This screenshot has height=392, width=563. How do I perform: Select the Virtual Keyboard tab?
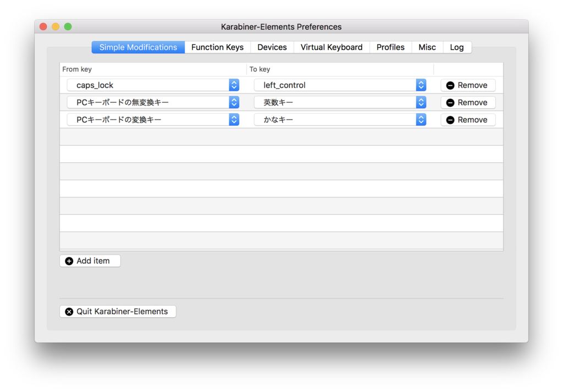point(332,47)
